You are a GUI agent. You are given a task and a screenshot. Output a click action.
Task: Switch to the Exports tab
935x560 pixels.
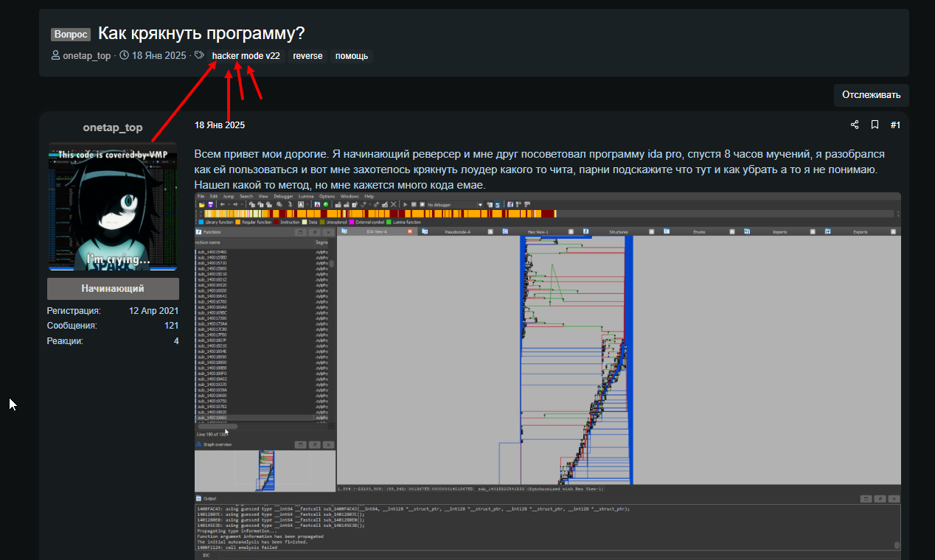tap(860, 231)
